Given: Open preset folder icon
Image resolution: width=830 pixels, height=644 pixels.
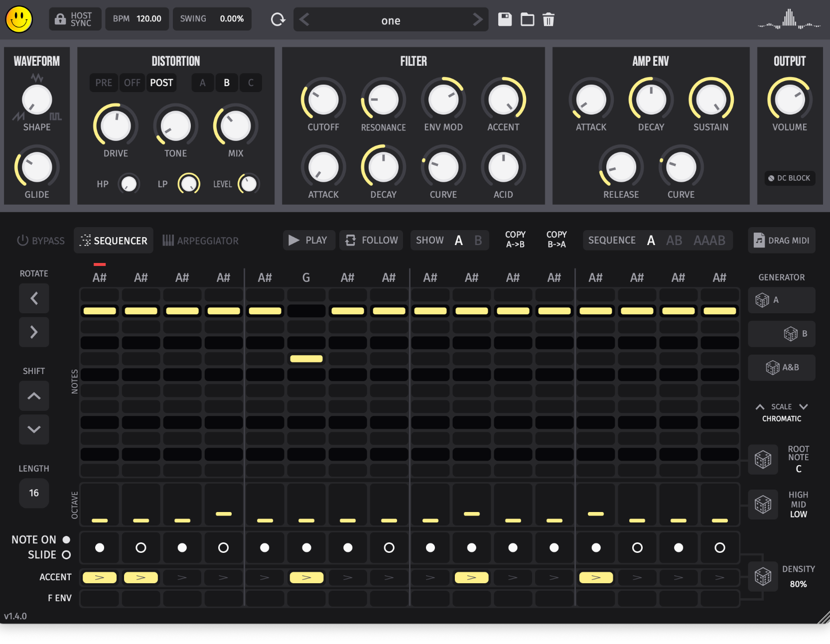Looking at the screenshot, I should click(527, 19).
